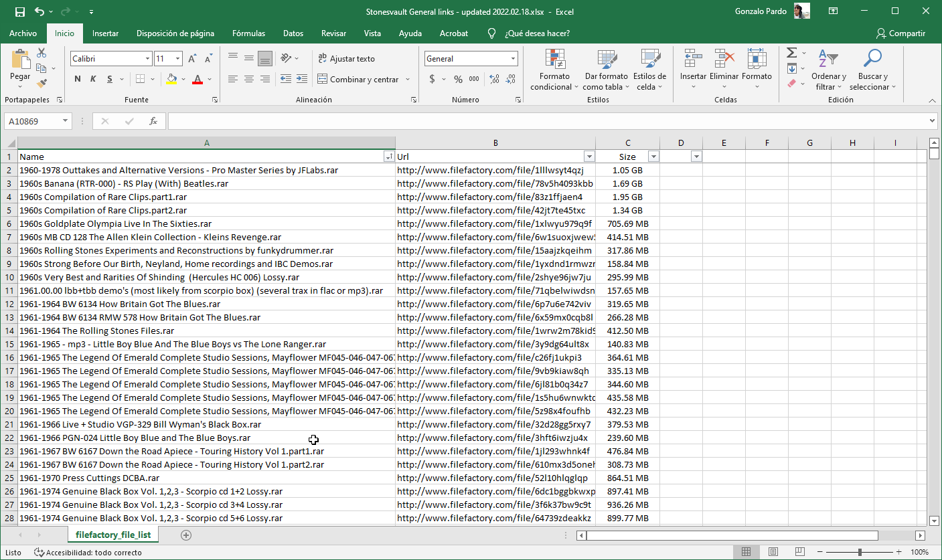Image resolution: width=942 pixels, height=560 pixels.
Task: Open Estilos de celda gallery
Action: coord(649,70)
